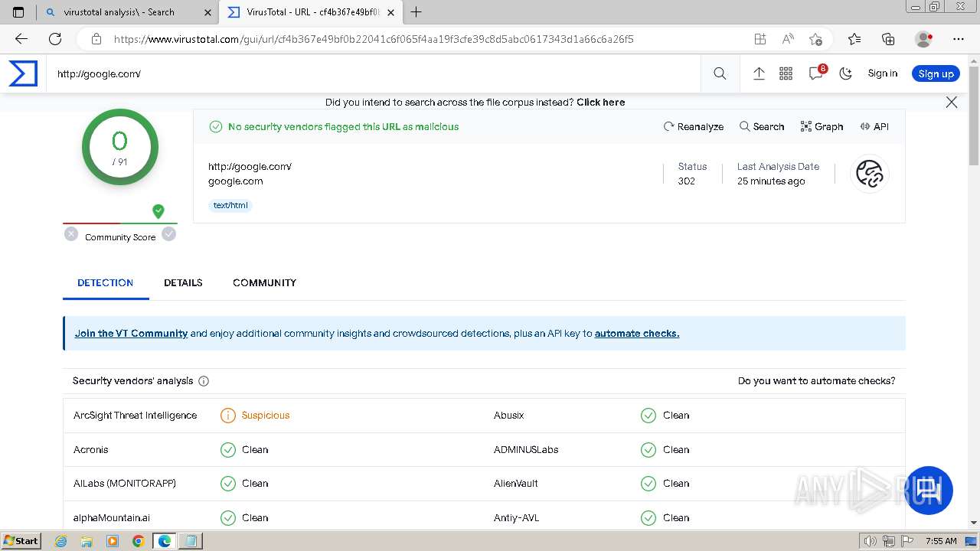This screenshot has width=980, height=551.
Task: Close the VirusTotal browser tab
Action: [x=391, y=12]
